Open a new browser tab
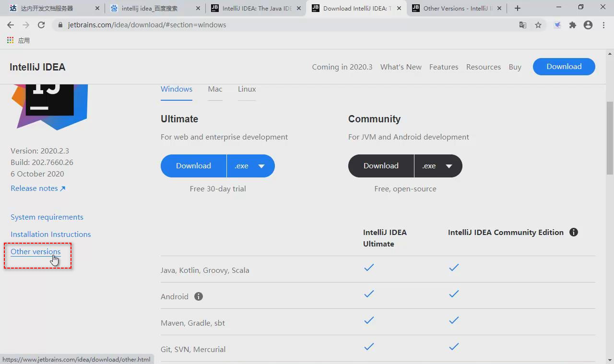 [x=518, y=8]
